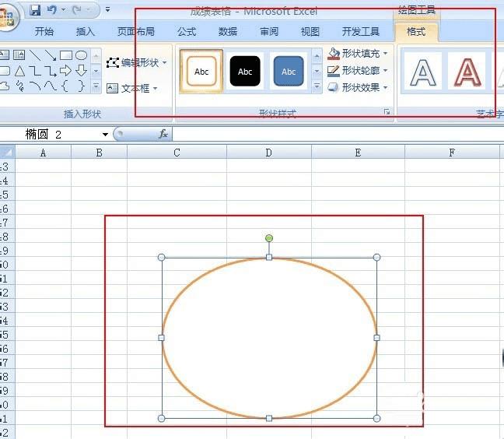Image resolution: width=504 pixels, height=439 pixels.
Task: Pick the elbow arrow connector shape
Action: tap(51, 71)
